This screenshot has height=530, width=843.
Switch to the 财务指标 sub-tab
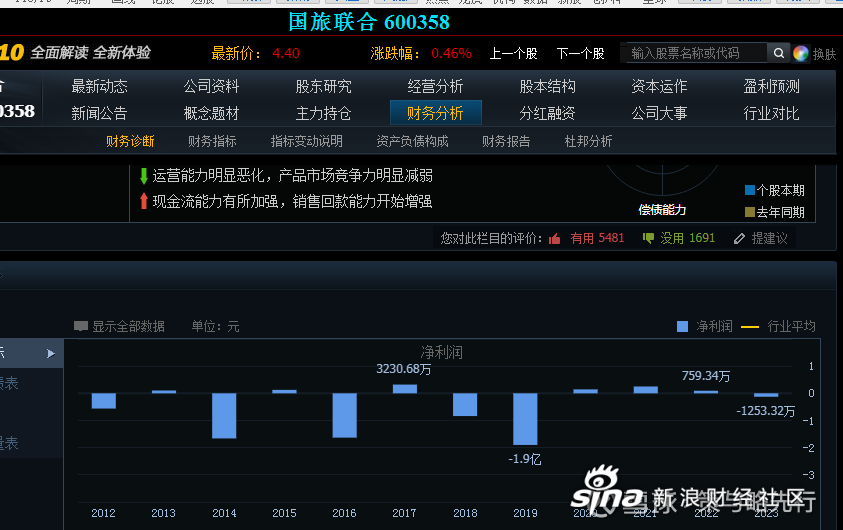pyautogui.click(x=212, y=141)
